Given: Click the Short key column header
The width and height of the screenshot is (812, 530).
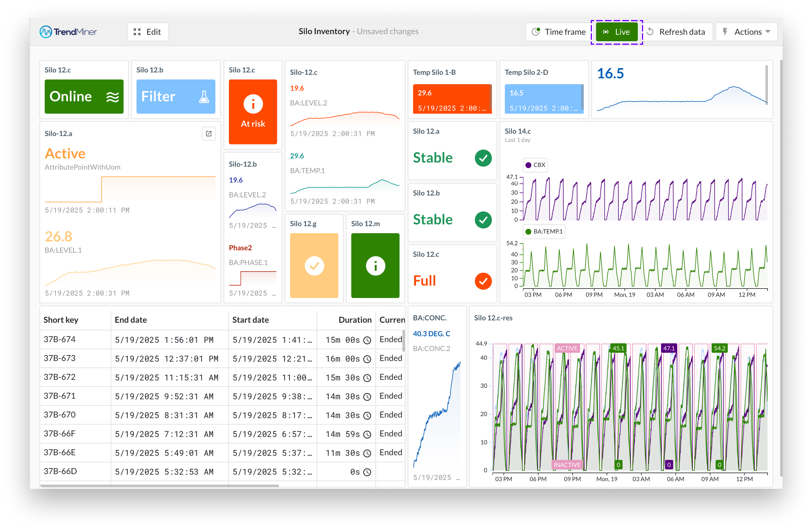Looking at the screenshot, I should click(61, 320).
